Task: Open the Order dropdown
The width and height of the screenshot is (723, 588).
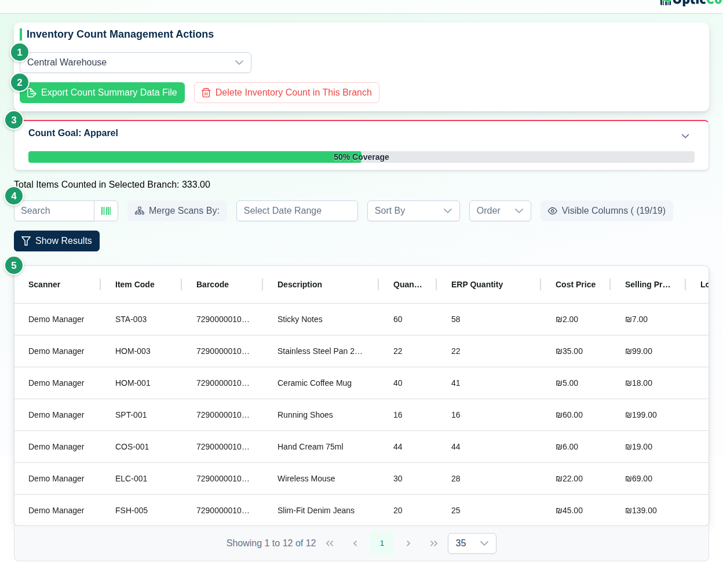Action: pyautogui.click(x=500, y=211)
